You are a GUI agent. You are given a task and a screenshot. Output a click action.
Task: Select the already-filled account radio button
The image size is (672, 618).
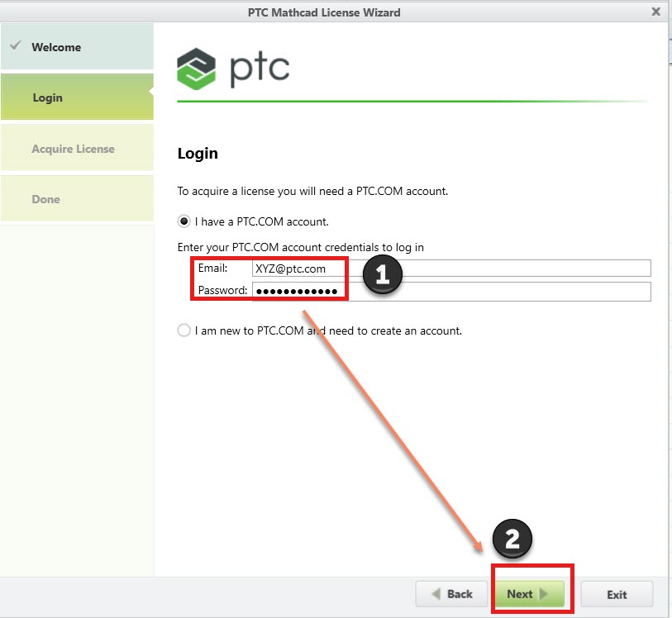pos(183,221)
